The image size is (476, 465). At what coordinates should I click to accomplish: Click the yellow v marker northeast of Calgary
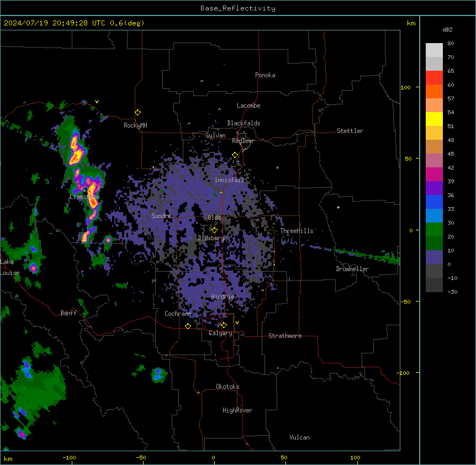coord(237,323)
